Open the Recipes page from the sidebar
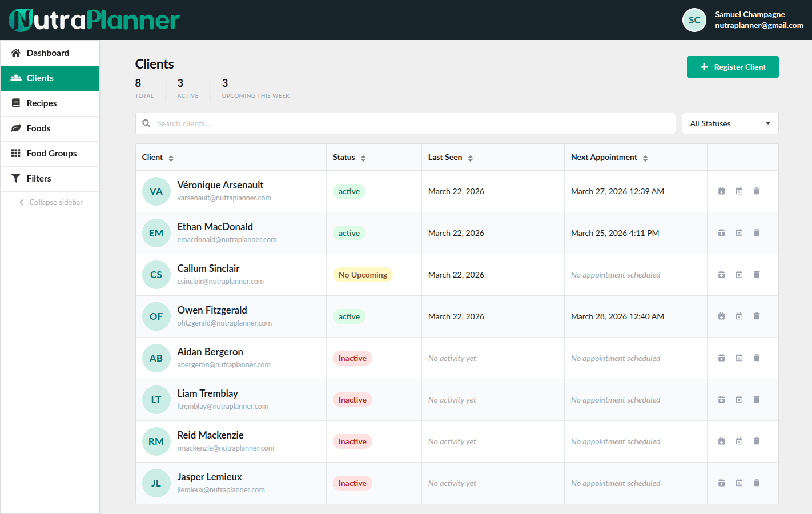The height and width of the screenshot is (514, 812). [42, 103]
